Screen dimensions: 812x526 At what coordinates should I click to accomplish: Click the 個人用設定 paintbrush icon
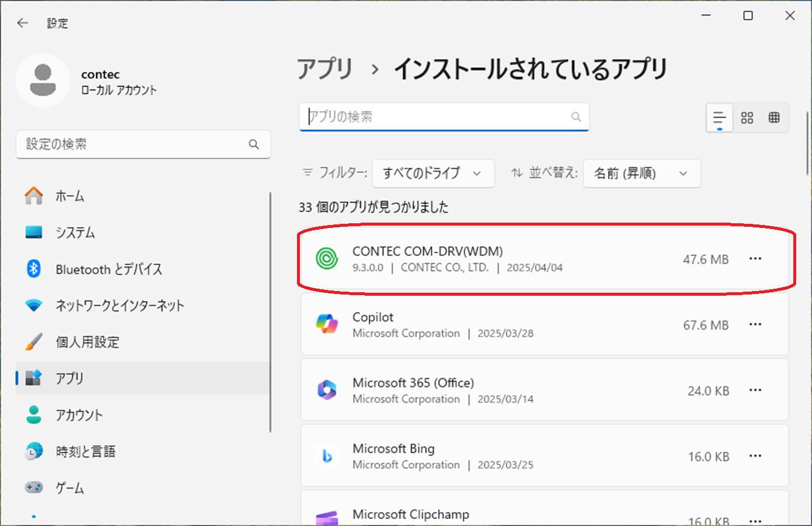[x=34, y=341]
